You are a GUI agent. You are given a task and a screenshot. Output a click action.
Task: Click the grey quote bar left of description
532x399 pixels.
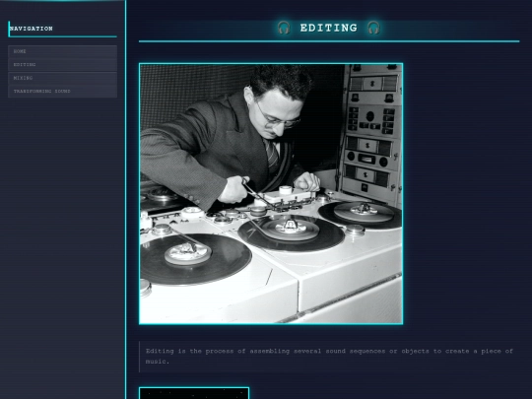(140, 357)
